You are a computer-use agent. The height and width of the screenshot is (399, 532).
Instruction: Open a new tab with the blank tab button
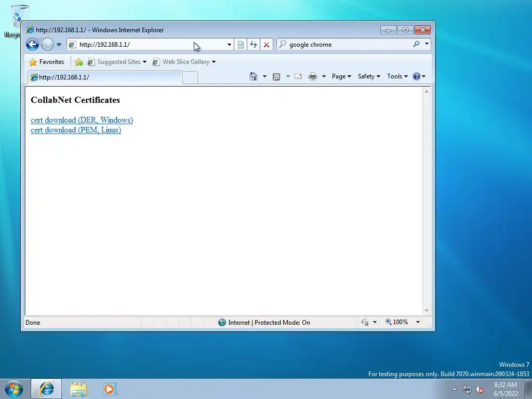coord(190,78)
